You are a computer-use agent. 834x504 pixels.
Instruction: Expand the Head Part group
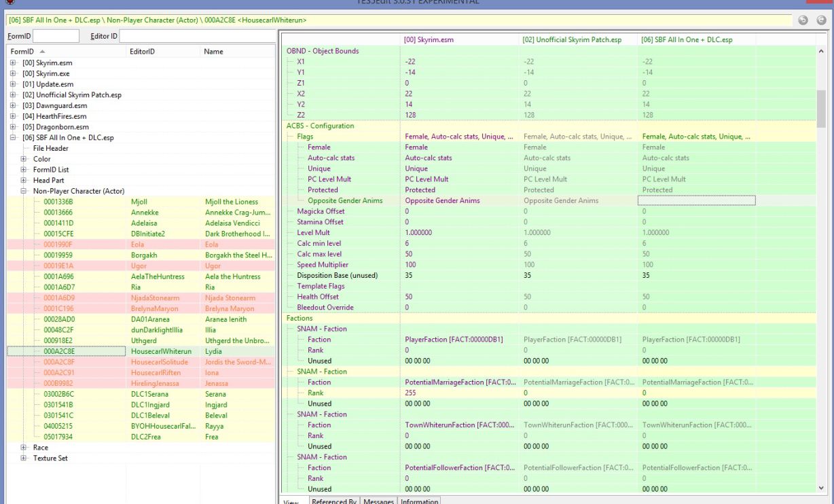(24, 181)
